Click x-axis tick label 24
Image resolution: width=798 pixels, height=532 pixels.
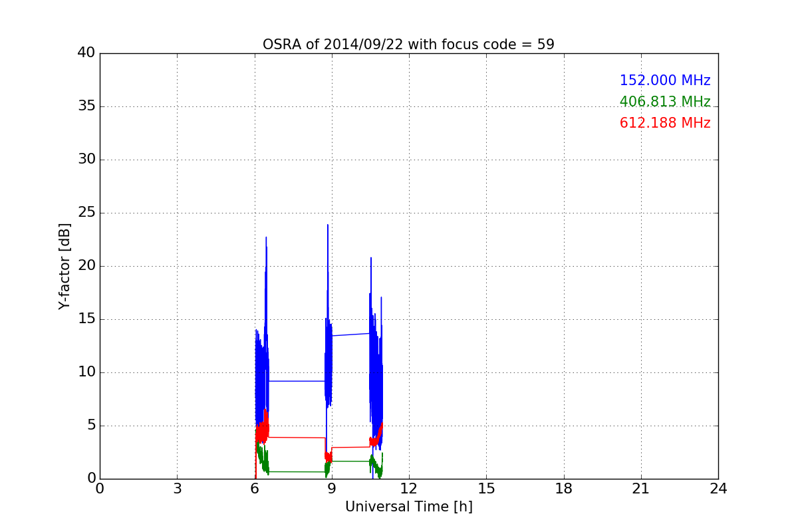tap(718, 489)
